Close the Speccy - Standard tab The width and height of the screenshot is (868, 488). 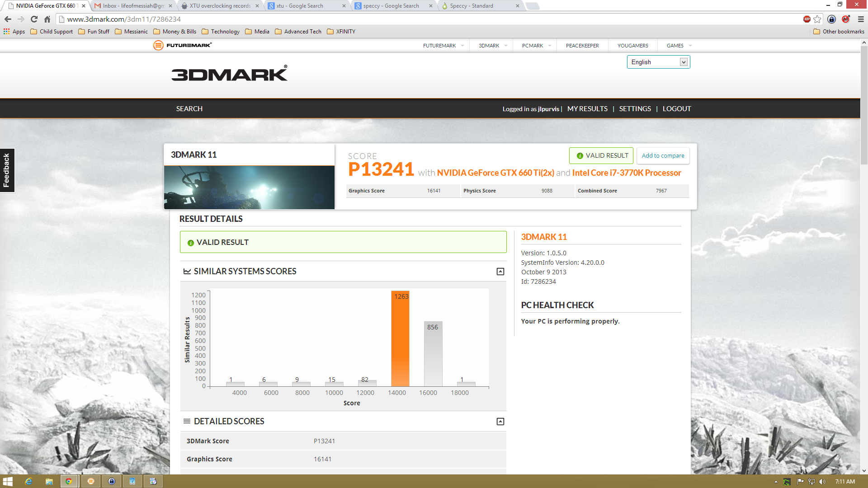[518, 6]
